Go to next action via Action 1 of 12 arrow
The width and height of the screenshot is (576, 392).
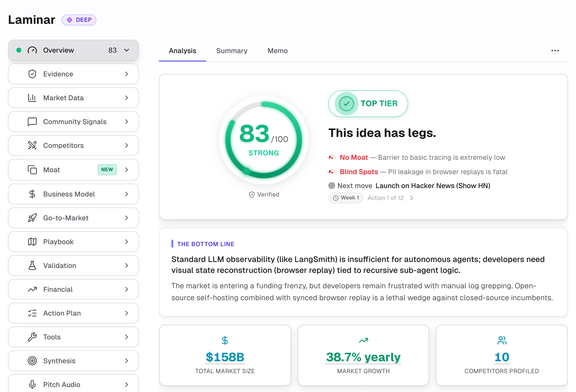412,198
